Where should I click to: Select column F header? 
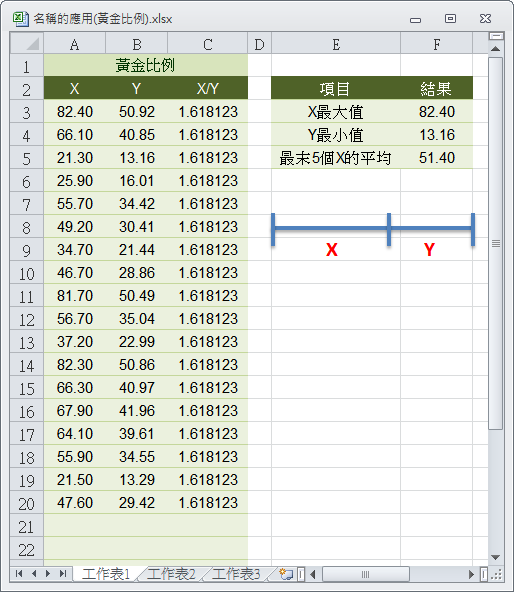click(437, 44)
